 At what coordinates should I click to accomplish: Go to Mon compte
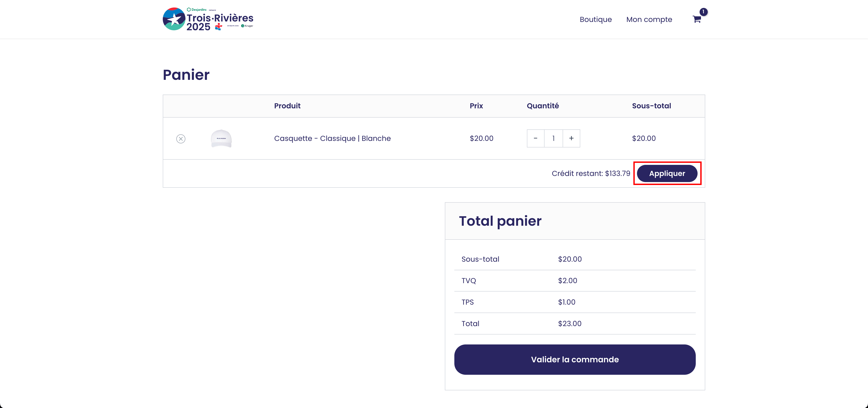pyautogui.click(x=649, y=19)
